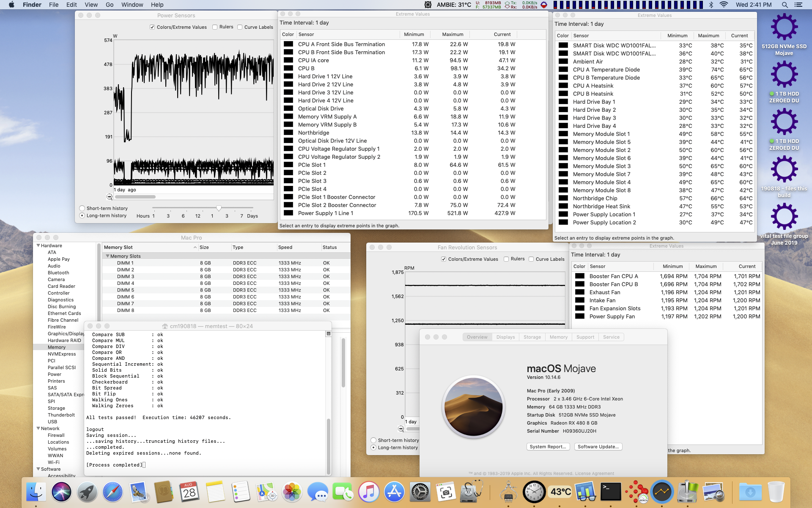Open Disk Utility in the dock
Viewport: 812px width, 508px height.
coord(471,492)
